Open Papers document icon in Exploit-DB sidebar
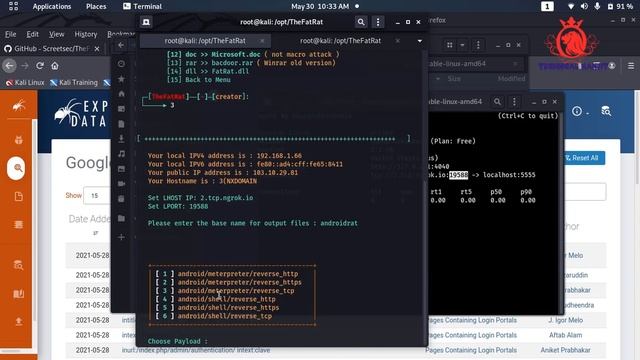Image resolution: width=640 pixels, height=360 pixels. [18, 197]
